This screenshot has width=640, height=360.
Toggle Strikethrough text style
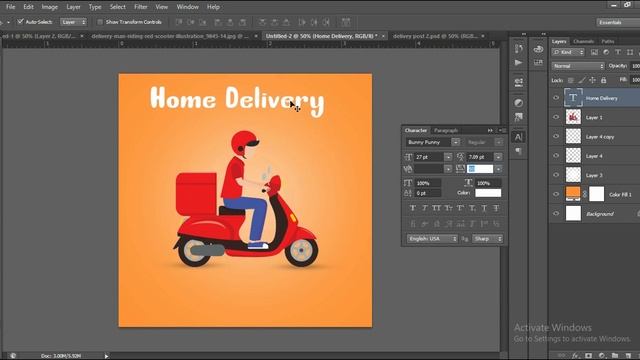[496, 208]
